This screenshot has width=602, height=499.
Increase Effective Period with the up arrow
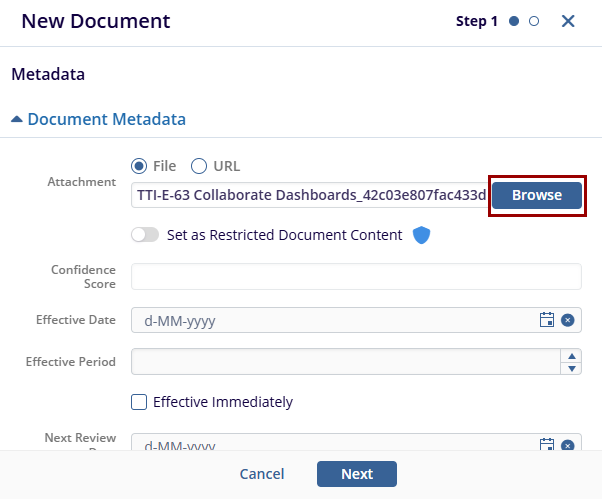pos(571,355)
